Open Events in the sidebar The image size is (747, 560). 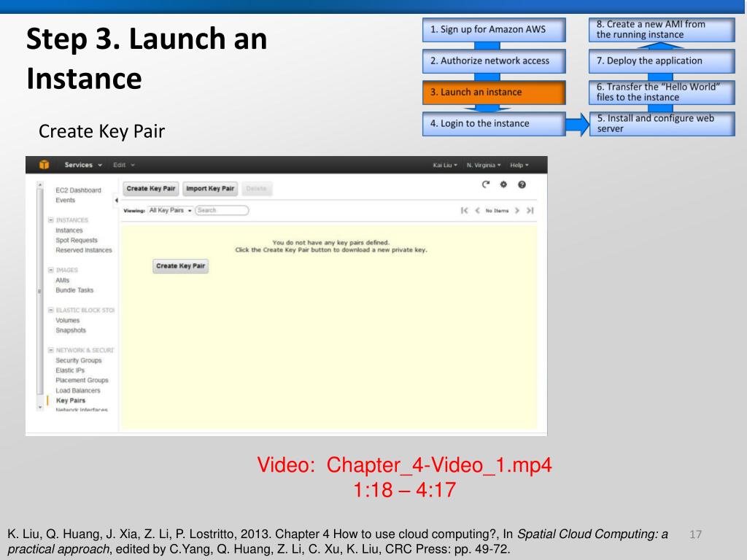tap(65, 200)
